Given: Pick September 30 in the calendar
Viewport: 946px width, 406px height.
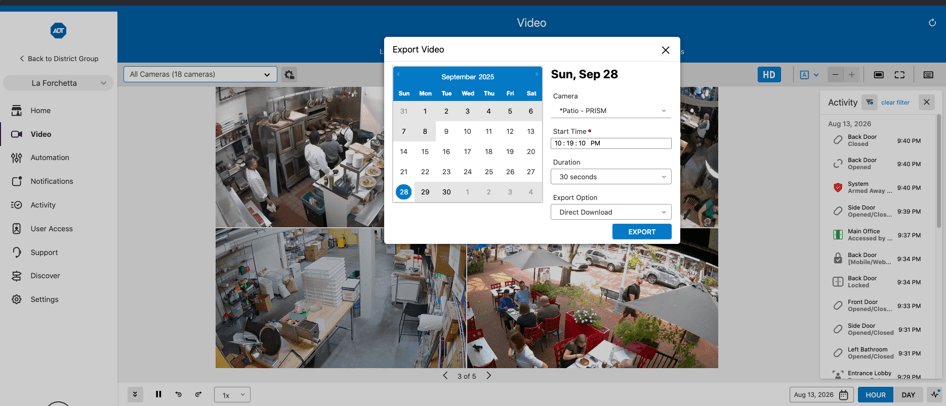Looking at the screenshot, I should pos(446,192).
